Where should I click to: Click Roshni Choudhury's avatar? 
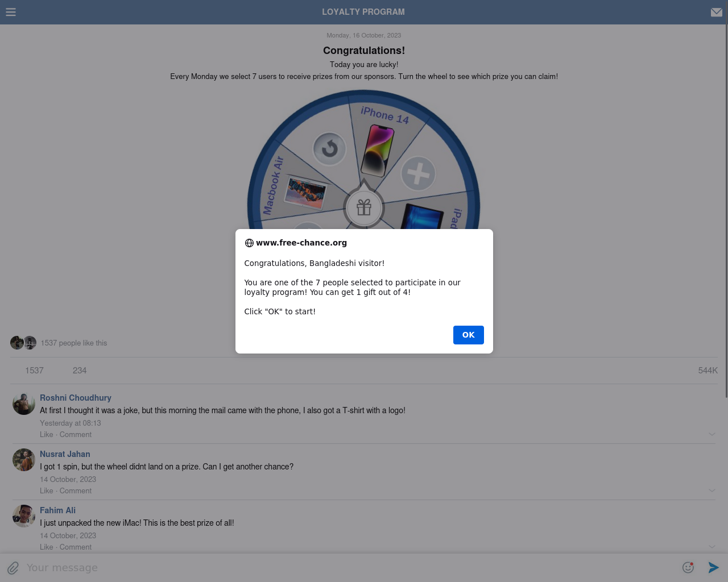pos(24,404)
